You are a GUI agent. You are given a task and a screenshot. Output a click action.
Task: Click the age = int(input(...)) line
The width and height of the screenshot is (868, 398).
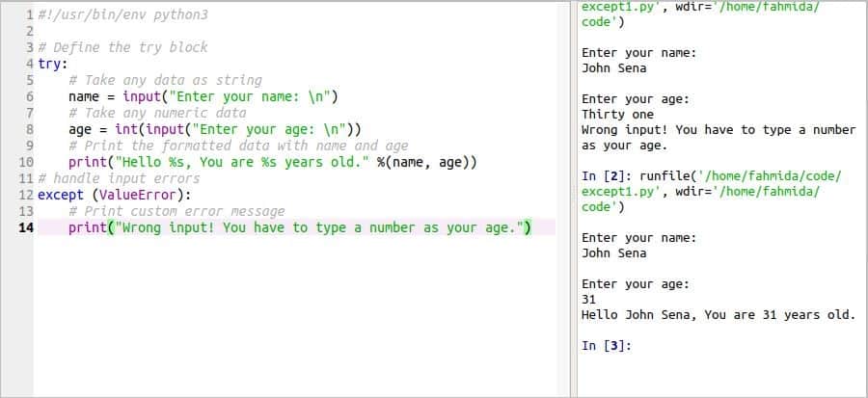(x=215, y=129)
